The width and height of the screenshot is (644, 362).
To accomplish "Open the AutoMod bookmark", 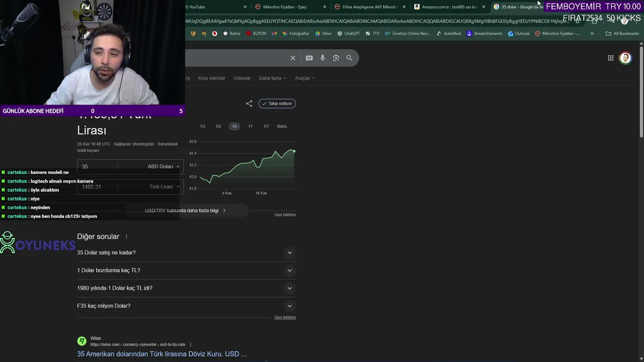I will [448, 34].
